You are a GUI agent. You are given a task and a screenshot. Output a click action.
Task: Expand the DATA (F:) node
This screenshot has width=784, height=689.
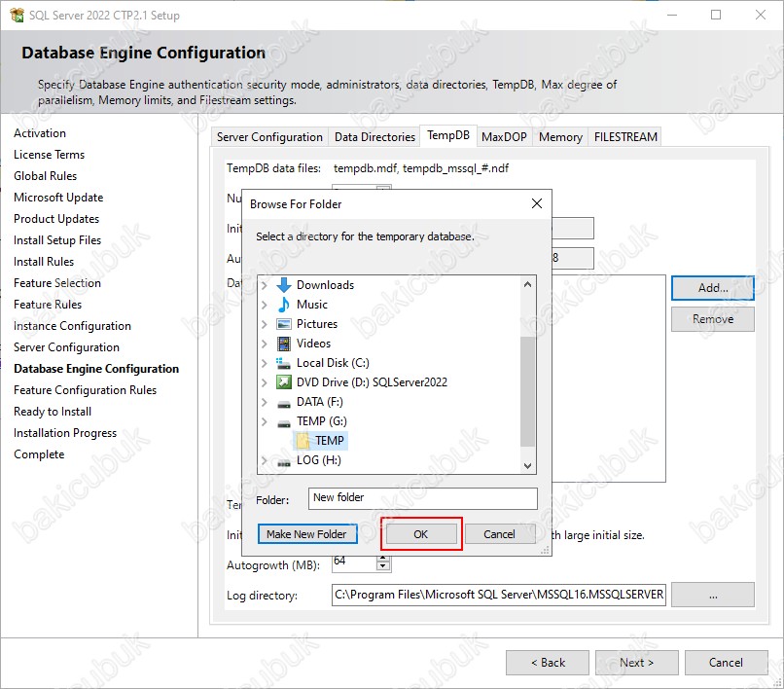coord(264,402)
